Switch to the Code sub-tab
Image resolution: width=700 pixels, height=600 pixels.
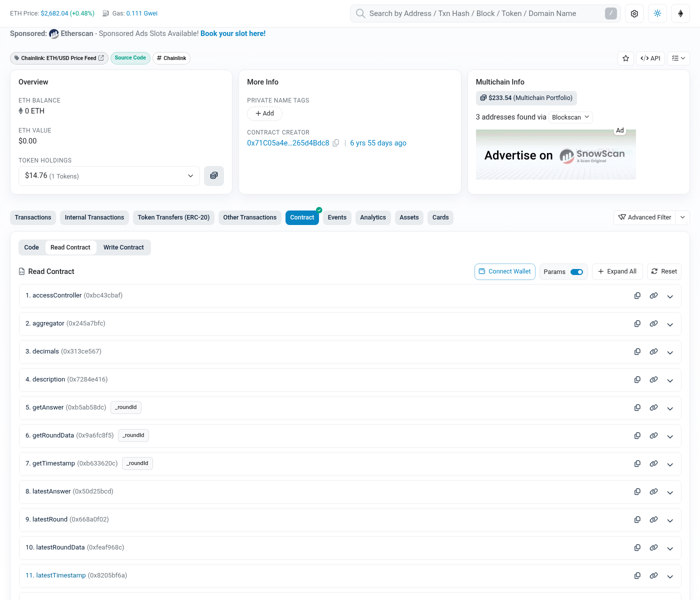(31, 247)
